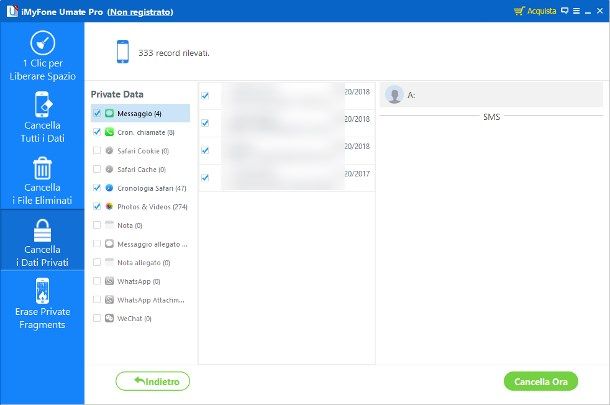Image resolution: width=610 pixels, height=405 pixels.
Task: Minimize the iMyFone window
Action: pyautogui.click(x=588, y=12)
